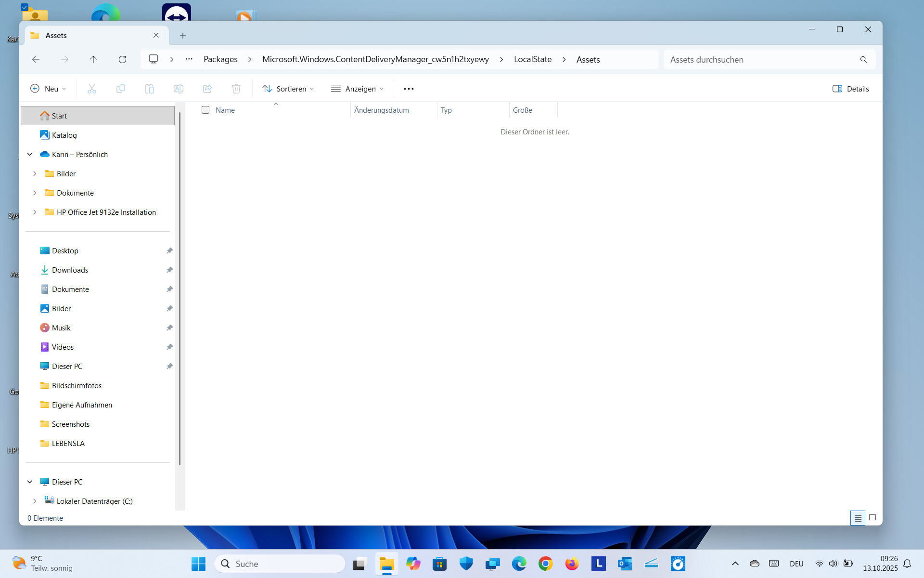Click the Copy icon in toolbar
This screenshot has height=578, width=924.
pyautogui.click(x=121, y=89)
